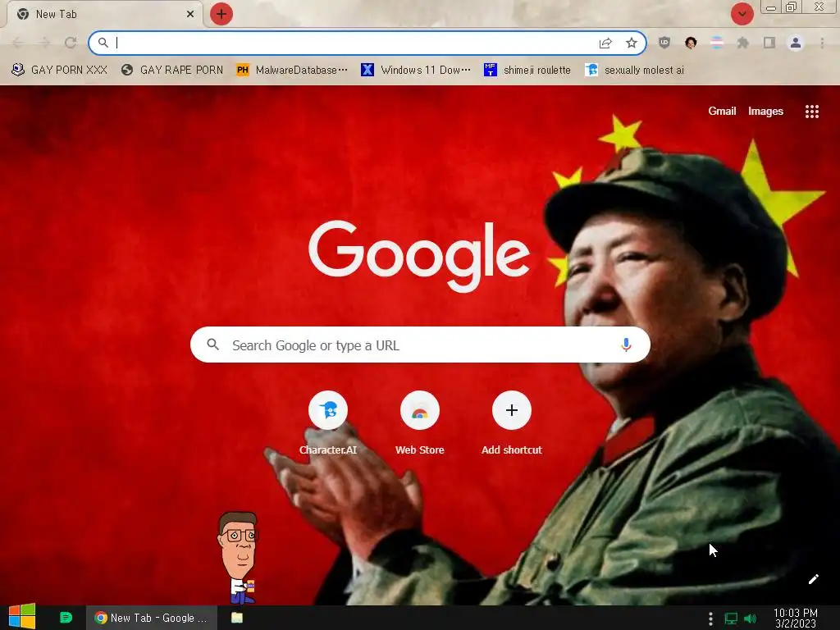Start voice search with the microphone

(626, 345)
